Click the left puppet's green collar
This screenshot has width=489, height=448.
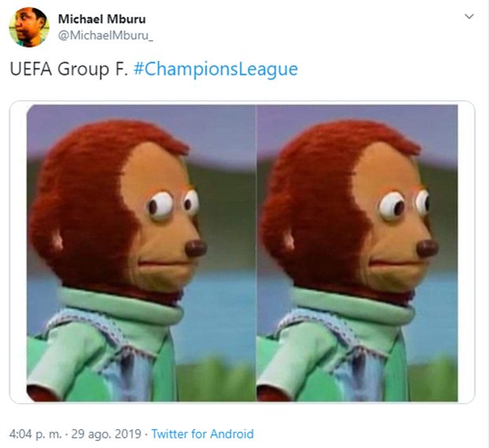120,306
